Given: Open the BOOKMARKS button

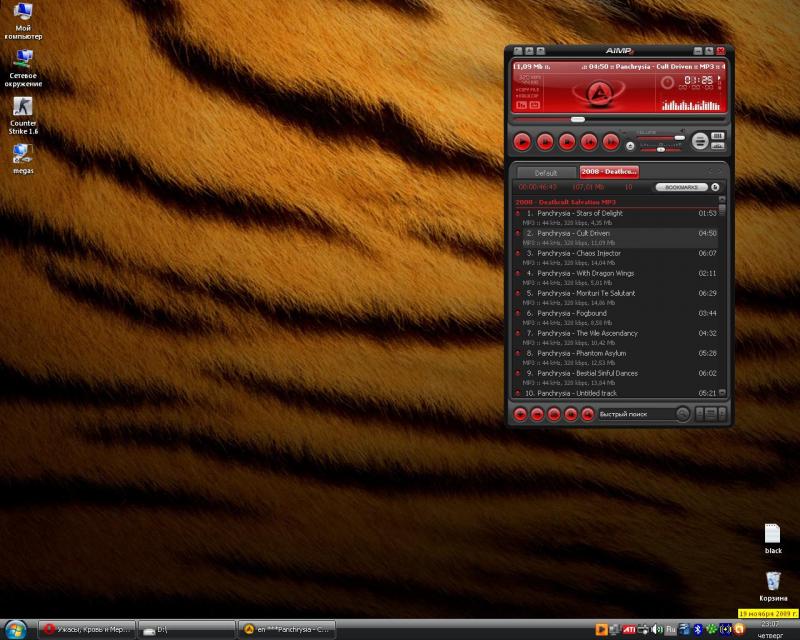Looking at the screenshot, I should tap(681, 187).
